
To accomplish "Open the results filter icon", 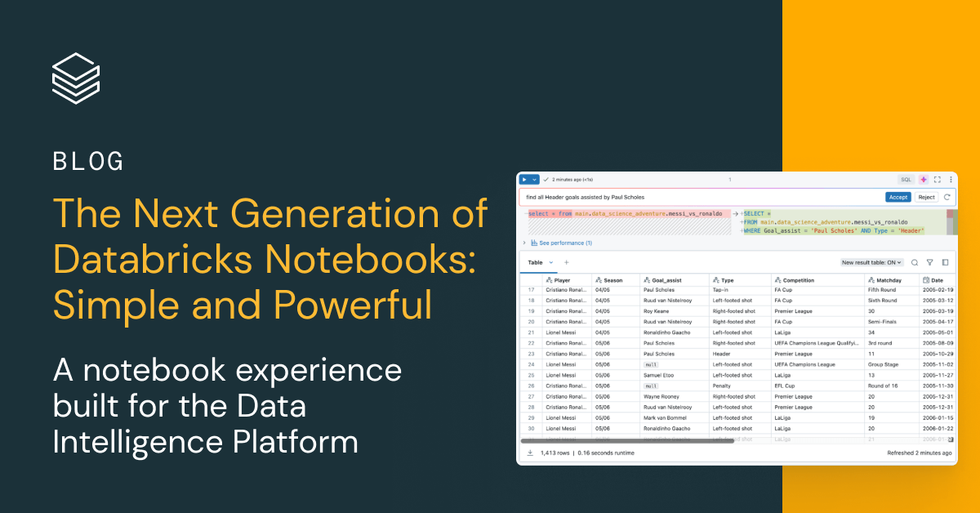I will (930, 262).
